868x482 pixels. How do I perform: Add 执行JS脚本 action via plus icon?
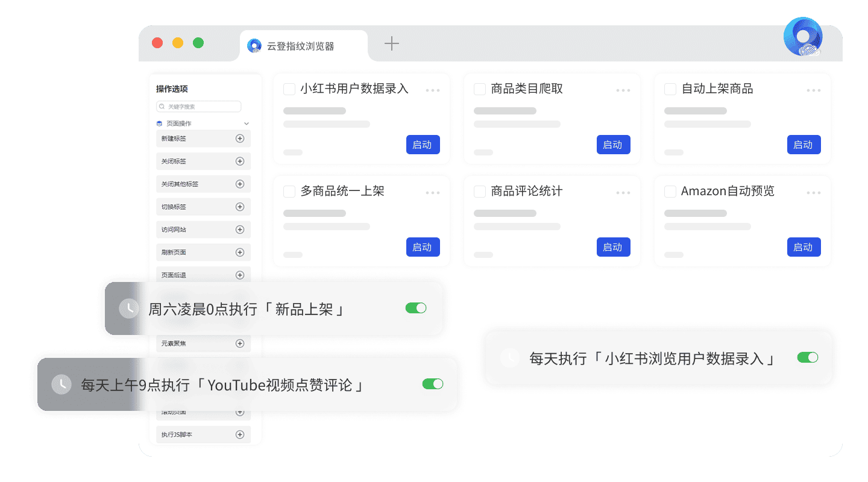(239, 434)
